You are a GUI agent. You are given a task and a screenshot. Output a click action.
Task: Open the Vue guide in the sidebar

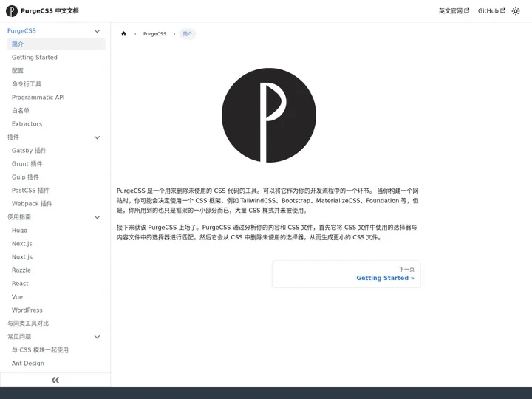[x=56, y=297]
